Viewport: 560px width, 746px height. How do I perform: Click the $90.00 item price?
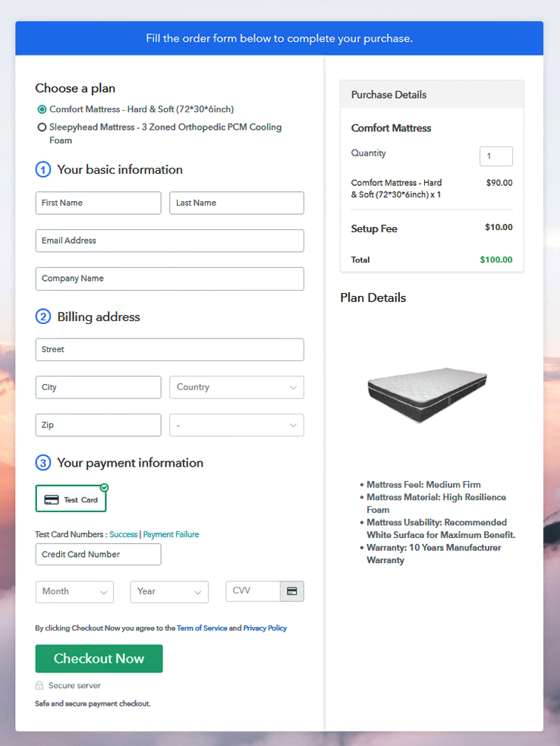pos(499,183)
